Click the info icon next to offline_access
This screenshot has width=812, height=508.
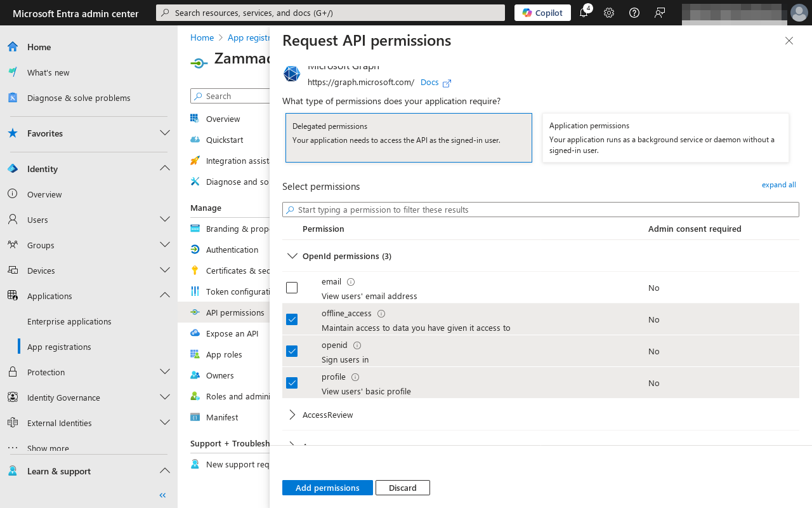381,314
